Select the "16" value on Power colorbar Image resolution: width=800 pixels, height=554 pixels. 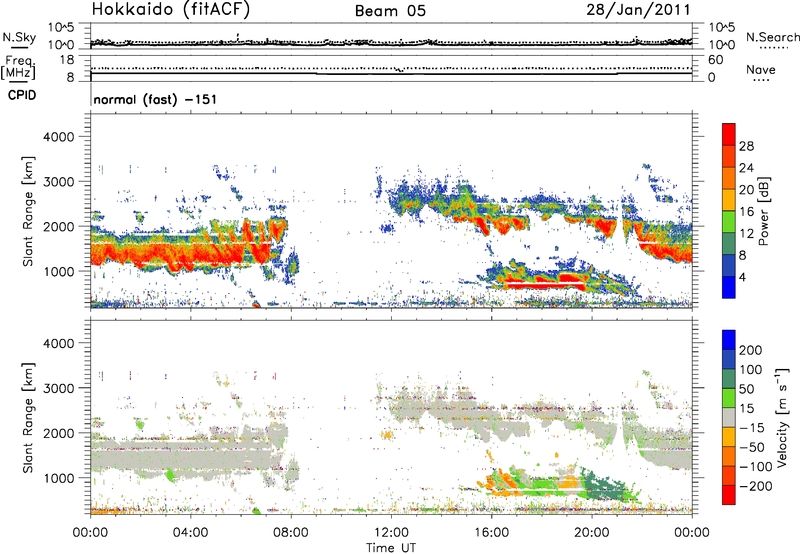click(x=746, y=212)
